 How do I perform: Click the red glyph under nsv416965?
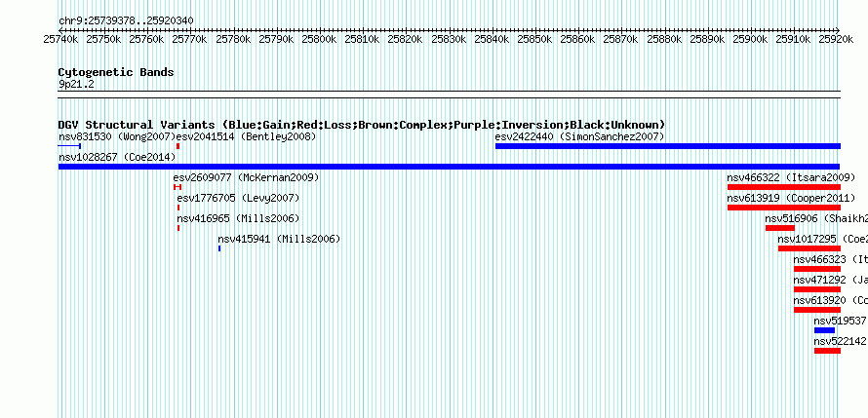[x=178, y=228]
